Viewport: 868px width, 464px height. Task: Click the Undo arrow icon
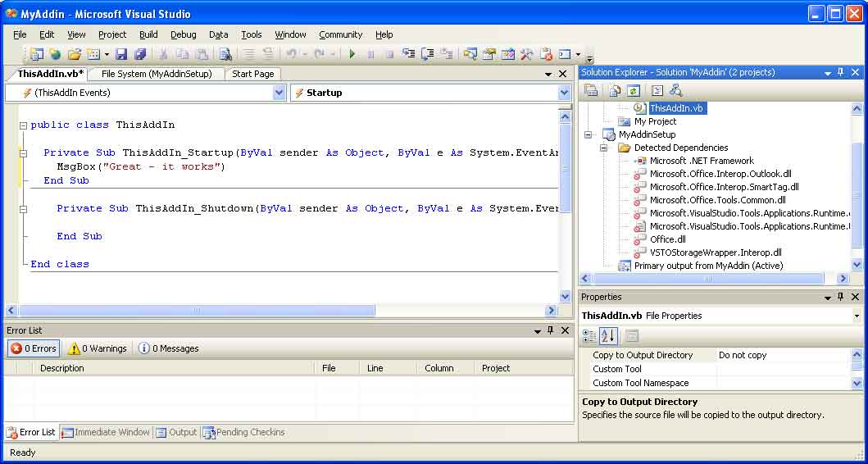pyautogui.click(x=291, y=54)
